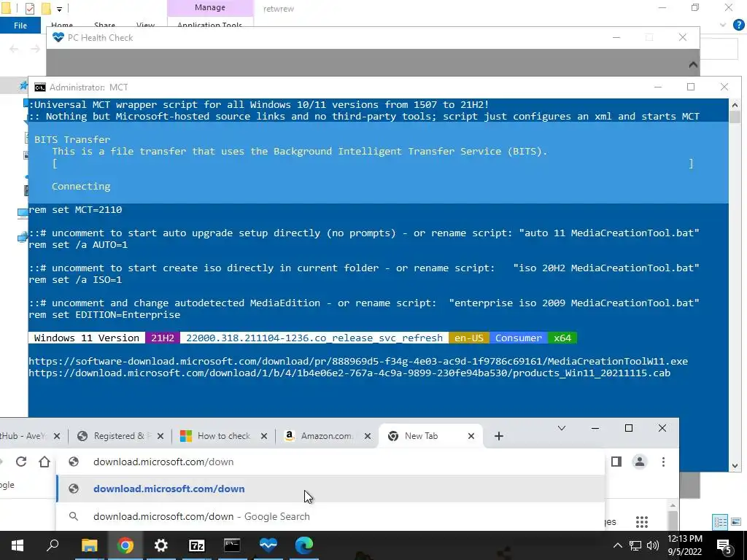
Task: Click Explorer forward arrow
Action: coord(35,49)
